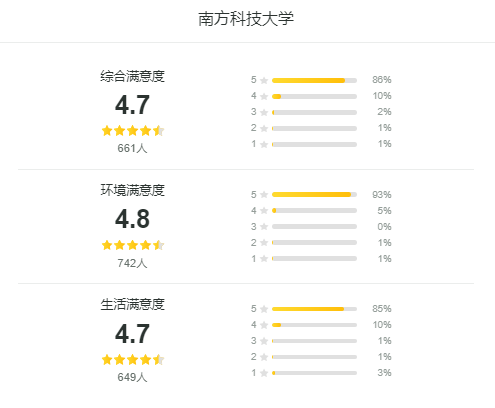
Task: Click the 3-star icon in 环境满意度 breakdown
Action: click(x=264, y=227)
